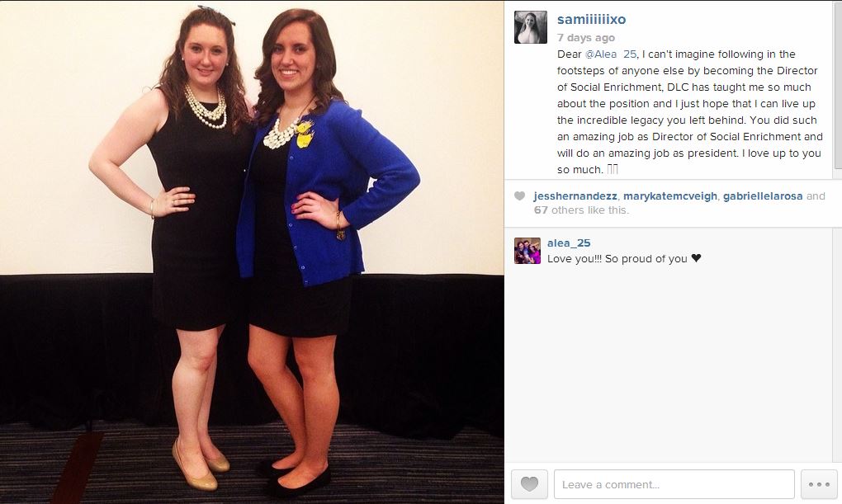The image size is (842, 504).
Task: View marykatemcveigh profile from likes
Action: pyautogui.click(x=670, y=196)
